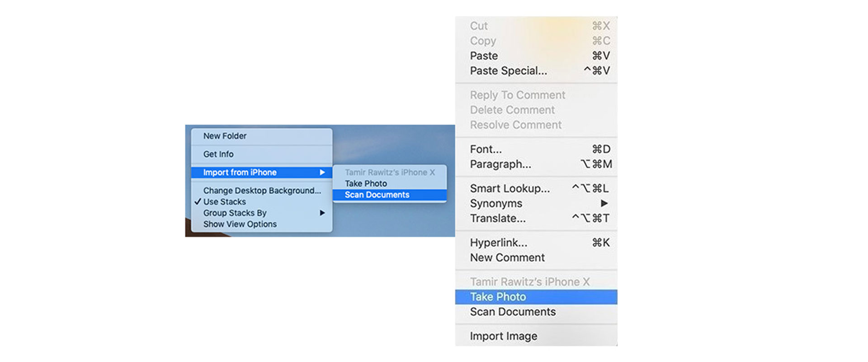Click Tamir Rawitz's iPhone X header in small submenu
Screen dimensions: 868x362
pyautogui.click(x=390, y=172)
